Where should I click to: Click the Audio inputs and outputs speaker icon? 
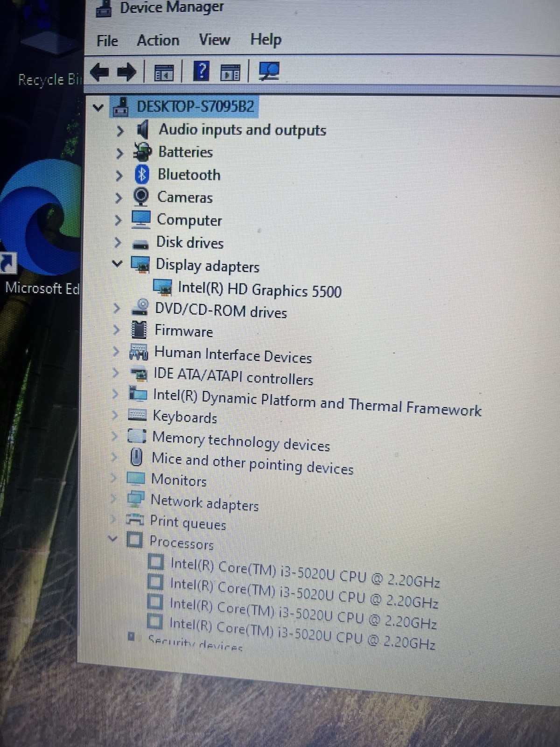(142, 129)
